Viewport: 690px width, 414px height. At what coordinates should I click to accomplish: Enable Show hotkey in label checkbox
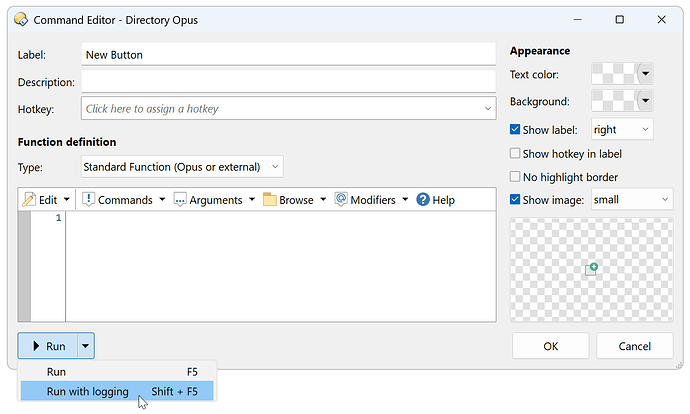pyautogui.click(x=515, y=153)
